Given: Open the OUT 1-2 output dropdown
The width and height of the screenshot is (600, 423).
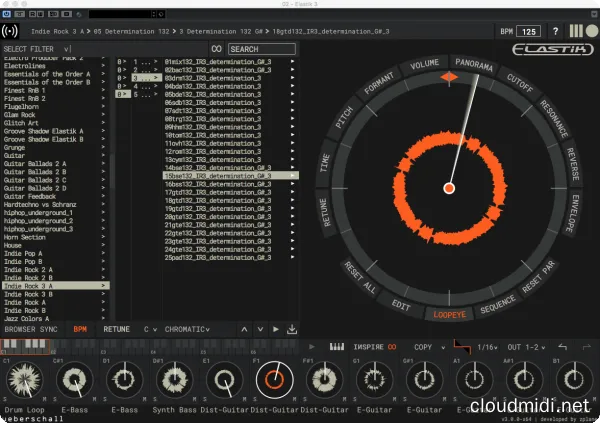Looking at the screenshot, I should point(526,346).
